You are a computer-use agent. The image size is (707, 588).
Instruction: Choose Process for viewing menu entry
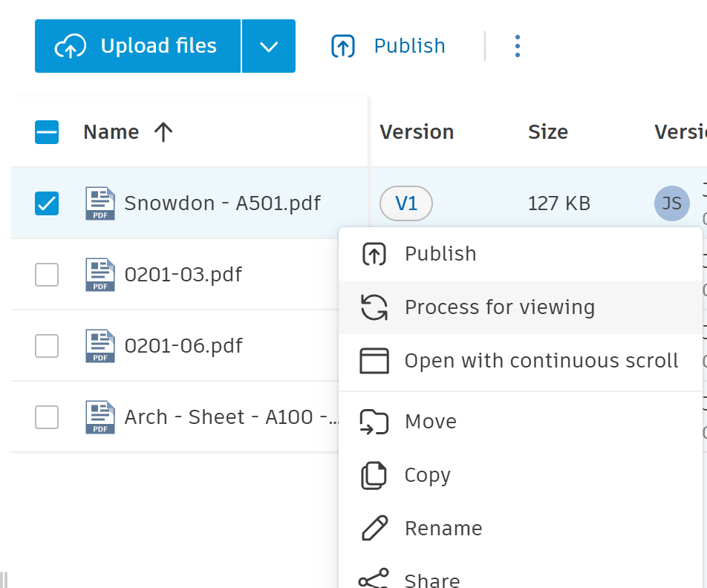click(x=521, y=307)
